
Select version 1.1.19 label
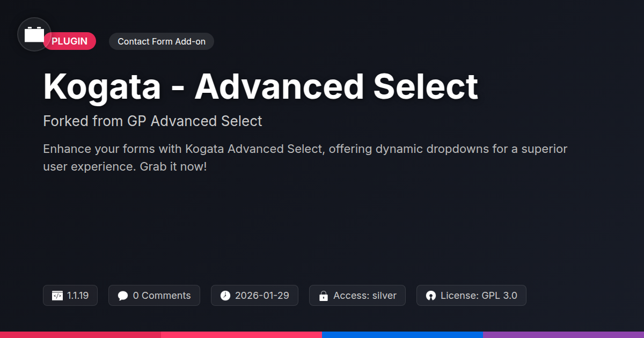click(78, 296)
